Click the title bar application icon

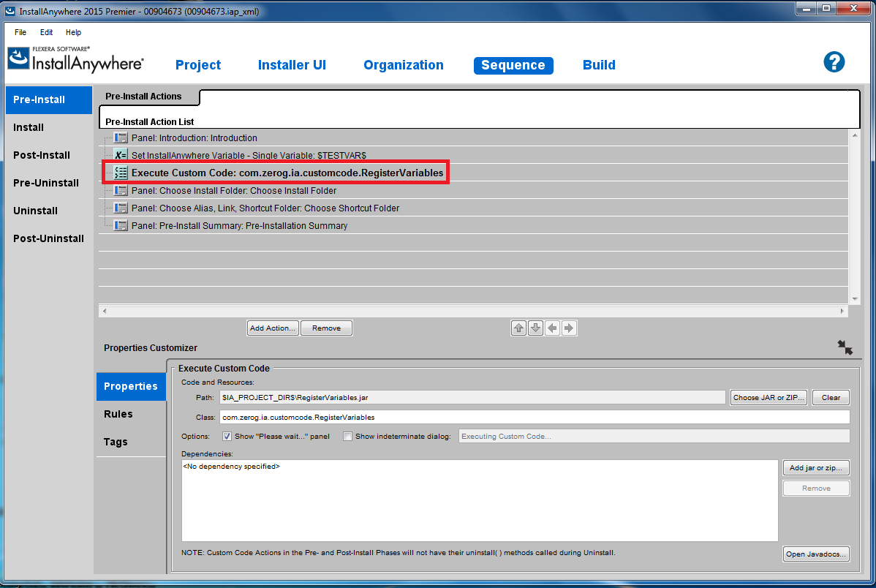pos(10,11)
